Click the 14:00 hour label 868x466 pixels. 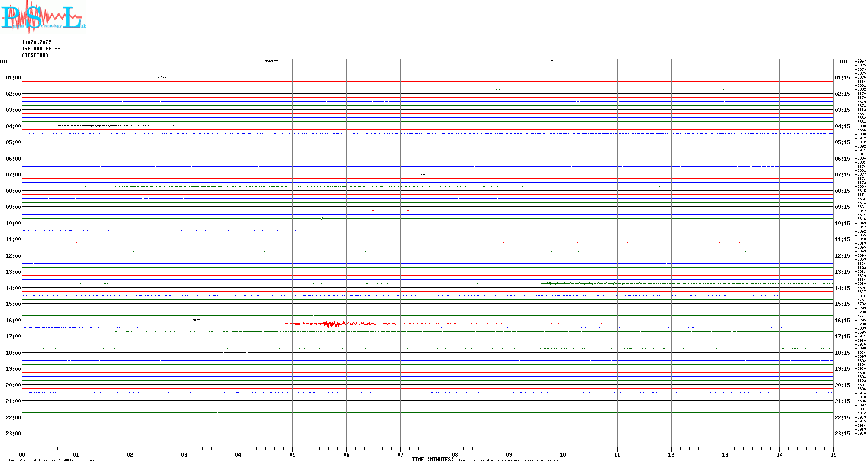pos(13,288)
